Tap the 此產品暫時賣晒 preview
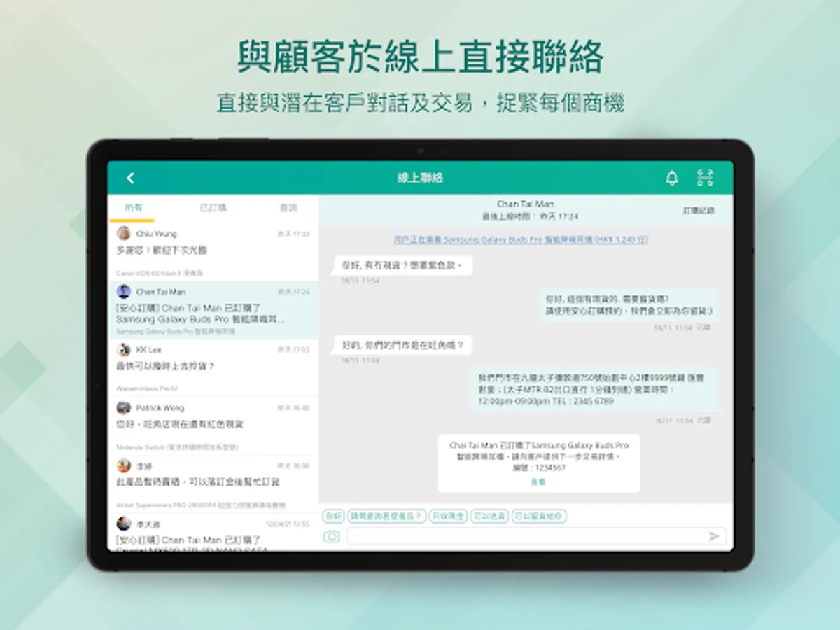 coord(197,482)
